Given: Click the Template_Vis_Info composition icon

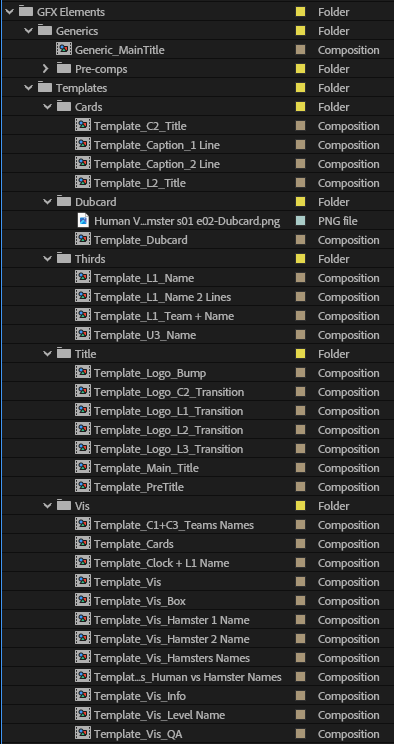Looking at the screenshot, I should [83, 695].
